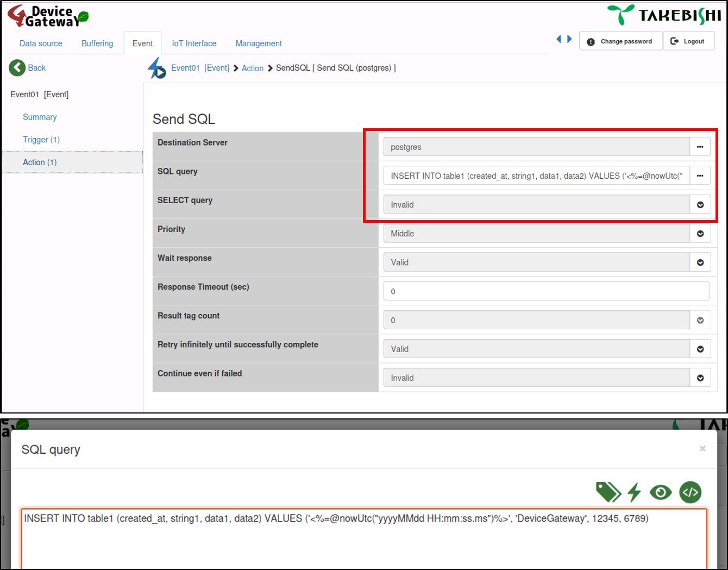Click the right blue navigation arrow

coord(569,39)
